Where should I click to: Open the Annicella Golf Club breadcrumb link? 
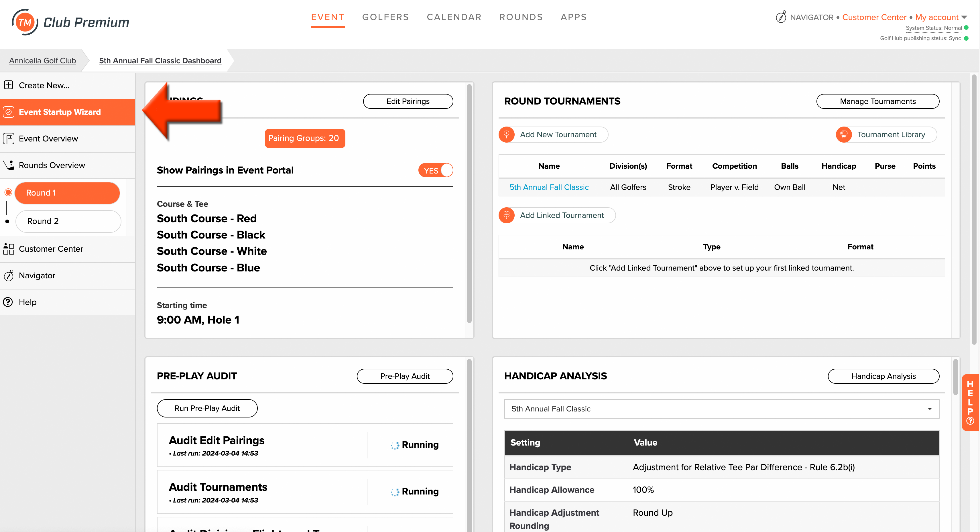(x=43, y=60)
